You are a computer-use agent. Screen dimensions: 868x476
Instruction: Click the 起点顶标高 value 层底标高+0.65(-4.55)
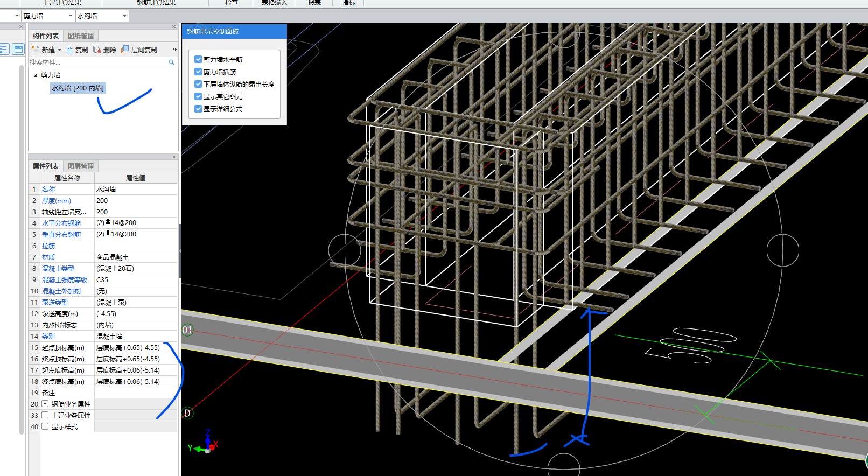[136, 348]
